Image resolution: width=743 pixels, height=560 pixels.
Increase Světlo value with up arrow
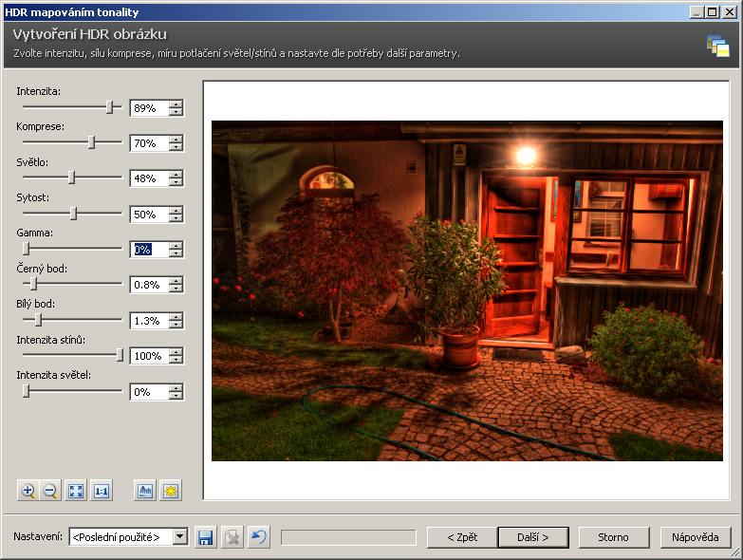click(x=176, y=174)
